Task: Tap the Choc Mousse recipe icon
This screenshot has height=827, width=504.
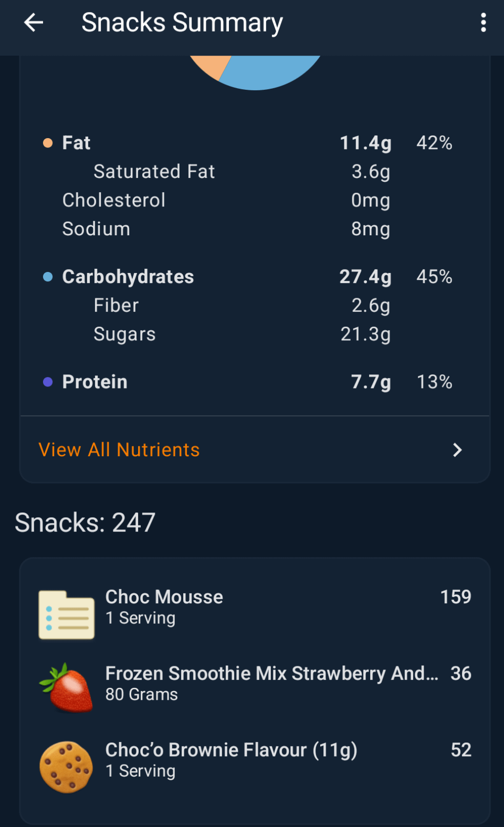Action: coord(67,615)
